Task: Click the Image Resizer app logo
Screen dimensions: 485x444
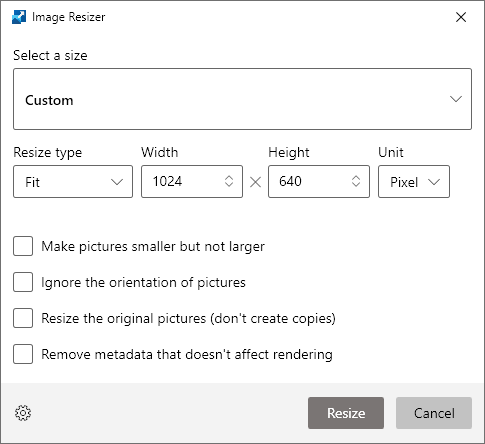Action: (x=19, y=17)
